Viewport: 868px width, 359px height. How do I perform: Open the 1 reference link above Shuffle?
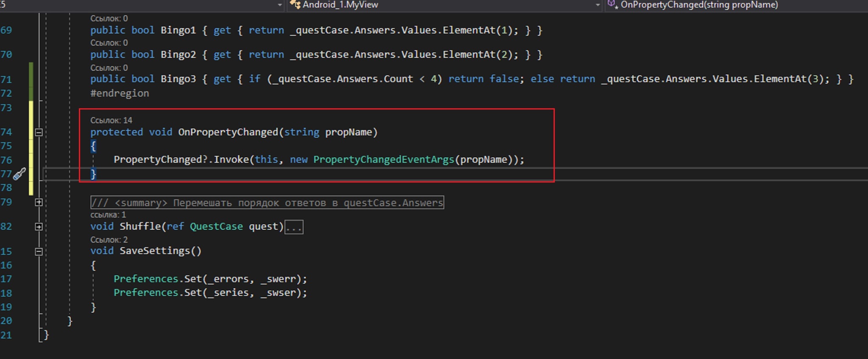108,215
